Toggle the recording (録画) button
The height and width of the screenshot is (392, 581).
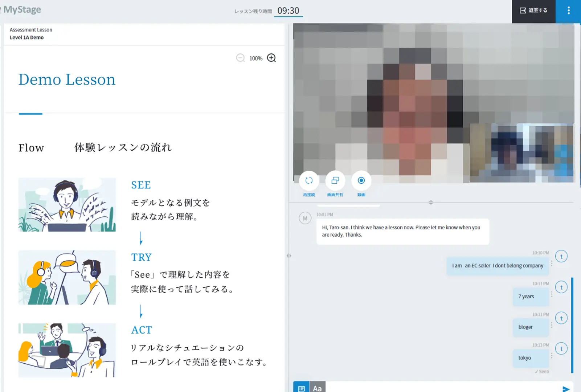361,181
